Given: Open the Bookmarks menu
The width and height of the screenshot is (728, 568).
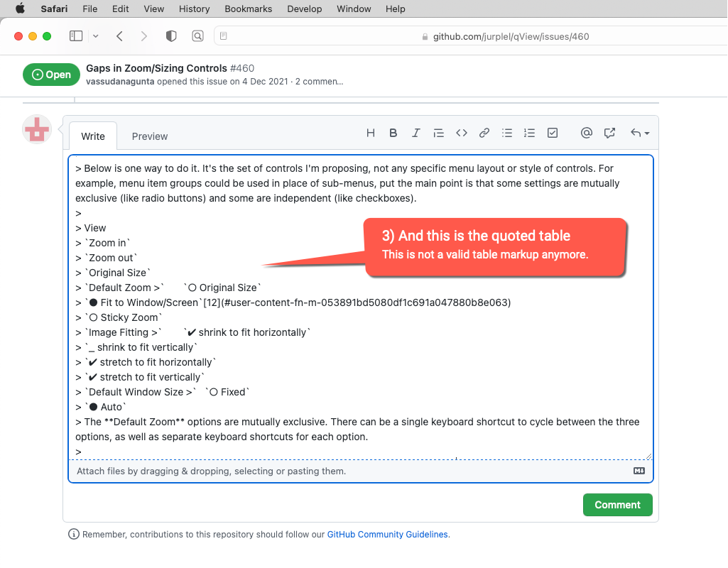Looking at the screenshot, I should (248, 9).
